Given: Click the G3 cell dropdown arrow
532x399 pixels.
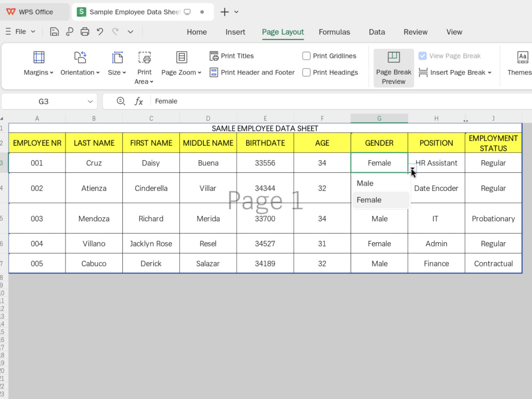Looking at the screenshot, I should point(412,169).
